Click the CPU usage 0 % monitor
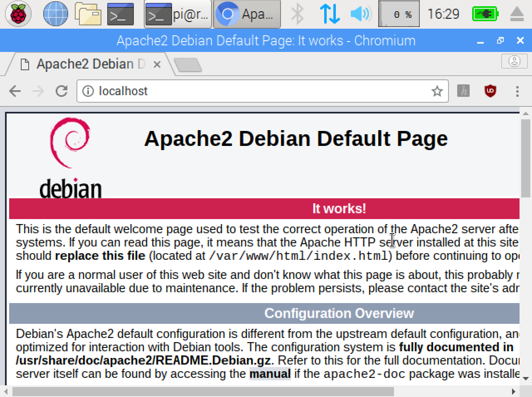Screen dimensions: 532x397 point(399,14)
